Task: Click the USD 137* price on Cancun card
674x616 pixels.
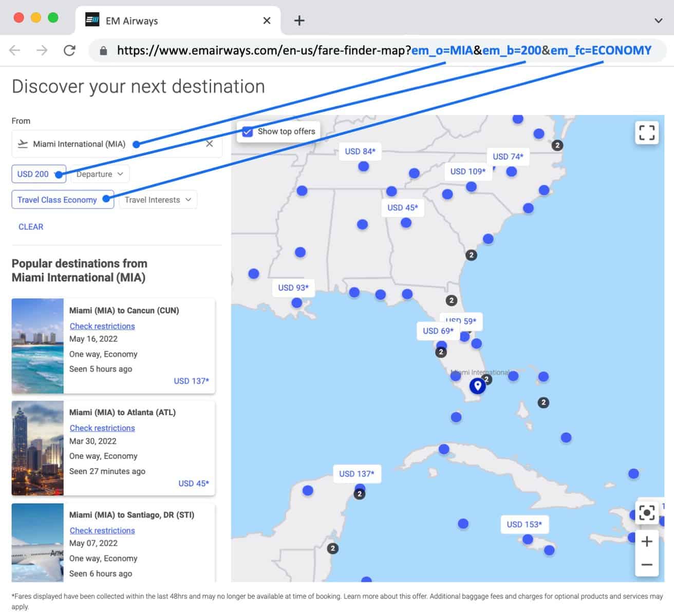Action: 192,381
